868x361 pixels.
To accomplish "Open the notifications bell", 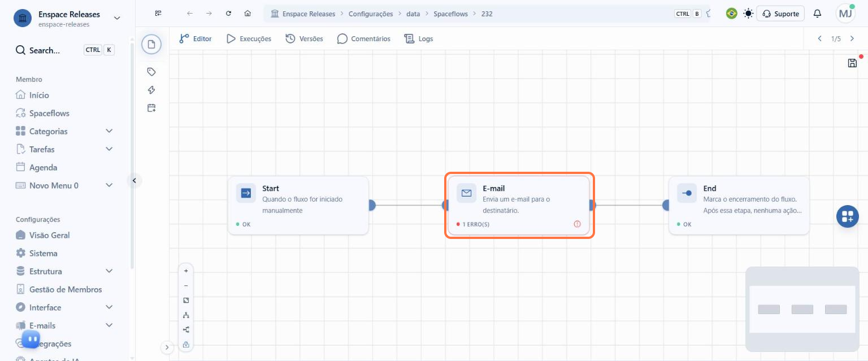I will [817, 14].
